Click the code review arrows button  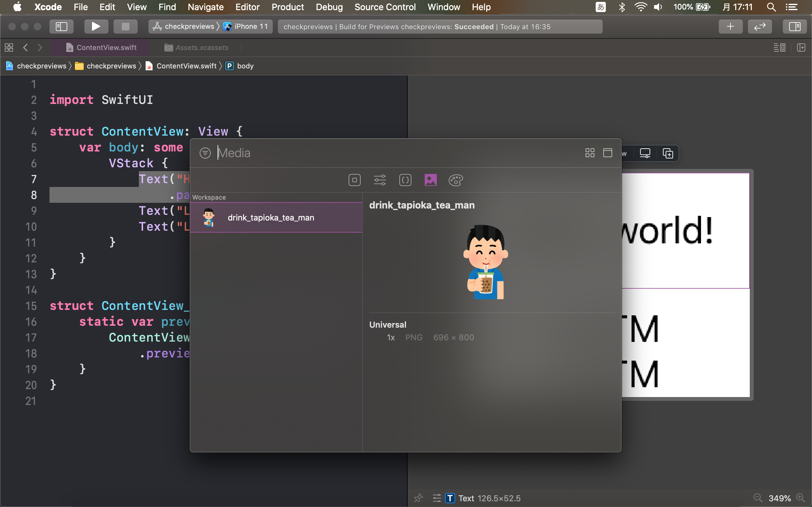pyautogui.click(x=759, y=27)
